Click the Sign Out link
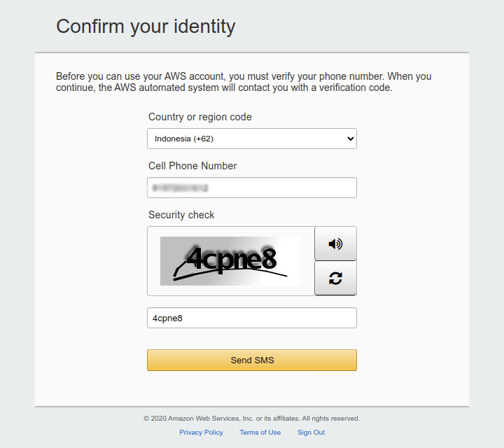Screen dimensions: 504x448 point(311,433)
